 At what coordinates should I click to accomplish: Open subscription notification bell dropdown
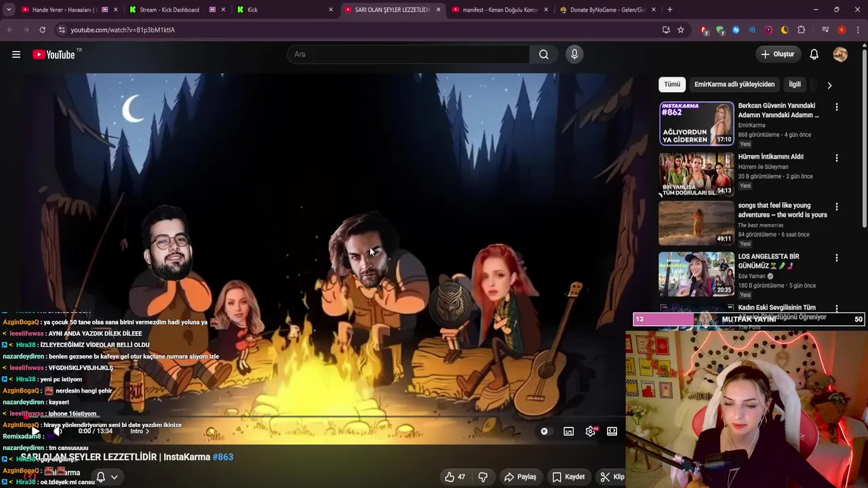[x=106, y=477]
